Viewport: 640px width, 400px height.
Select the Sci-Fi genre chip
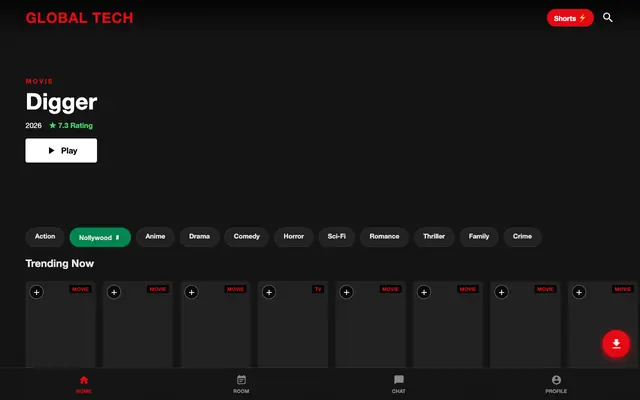(337, 237)
